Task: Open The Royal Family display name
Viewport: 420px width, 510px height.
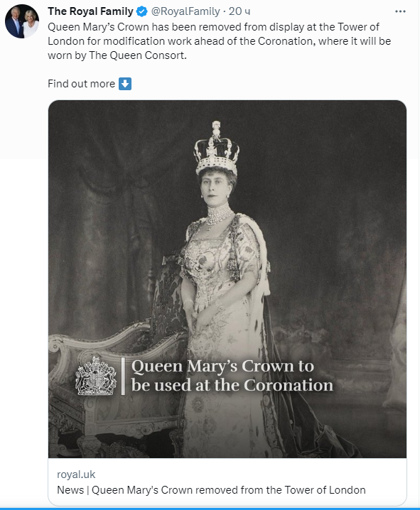Action: (x=90, y=11)
